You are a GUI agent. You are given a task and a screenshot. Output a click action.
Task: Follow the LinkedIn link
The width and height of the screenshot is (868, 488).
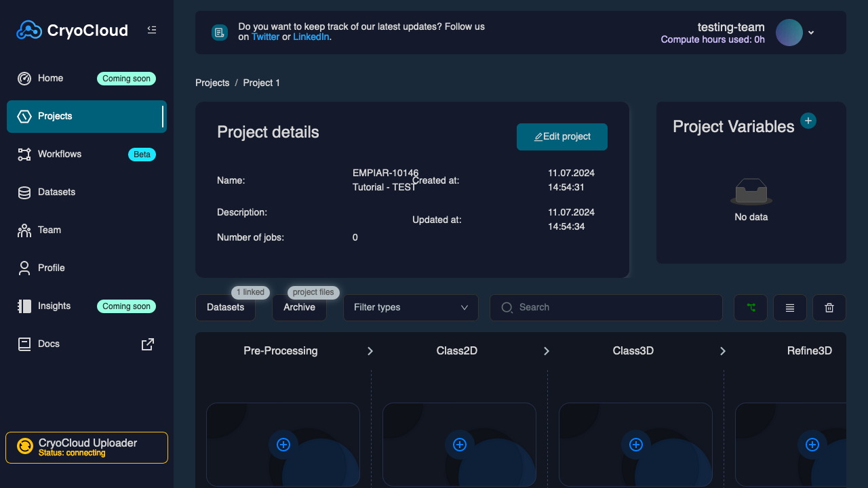tap(311, 37)
